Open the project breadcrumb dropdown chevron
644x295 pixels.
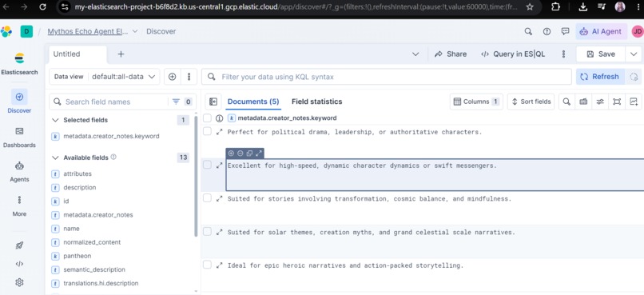point(135,32)
